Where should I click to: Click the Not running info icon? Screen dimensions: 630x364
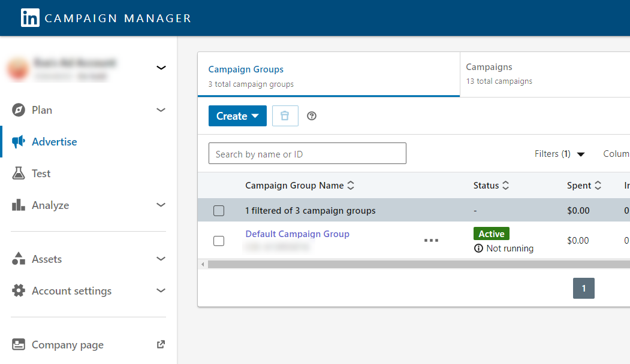pyautogui.click(x=478, y=248)
